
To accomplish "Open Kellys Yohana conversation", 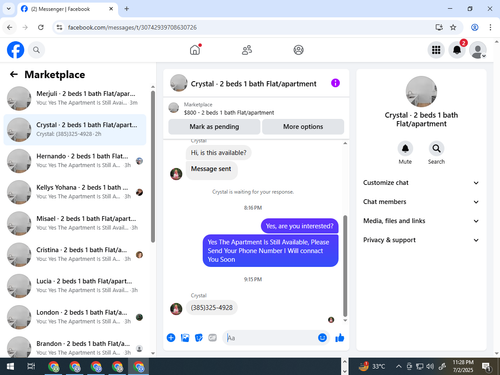I will (75, 192).
